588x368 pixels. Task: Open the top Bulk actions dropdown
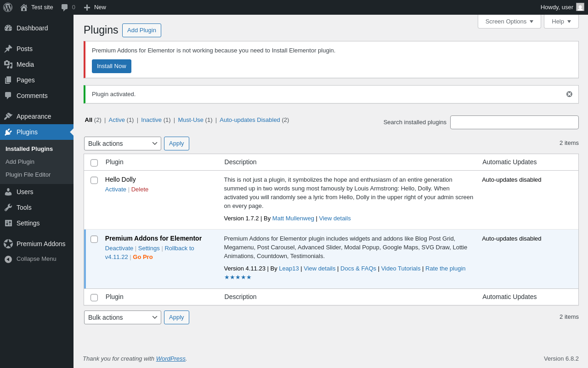click(123, 144)
